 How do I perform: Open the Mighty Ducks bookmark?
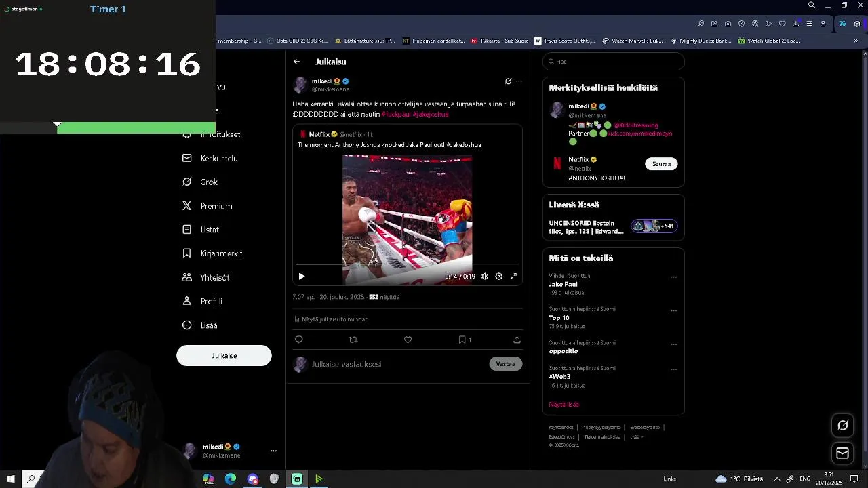pos(701,41)
